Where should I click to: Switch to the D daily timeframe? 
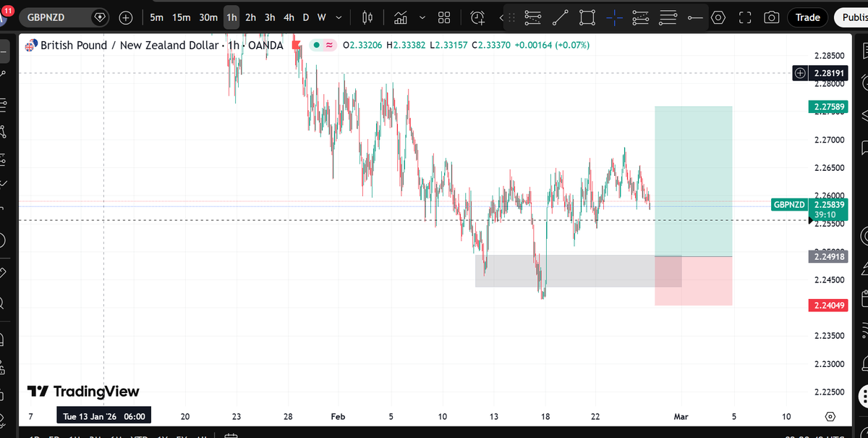[306, 17]
